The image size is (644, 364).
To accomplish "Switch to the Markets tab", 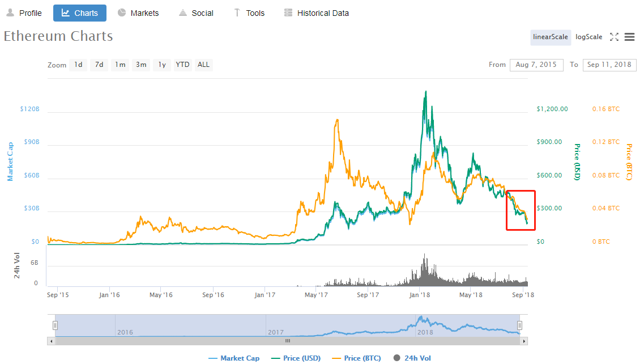I will [138, 13].
